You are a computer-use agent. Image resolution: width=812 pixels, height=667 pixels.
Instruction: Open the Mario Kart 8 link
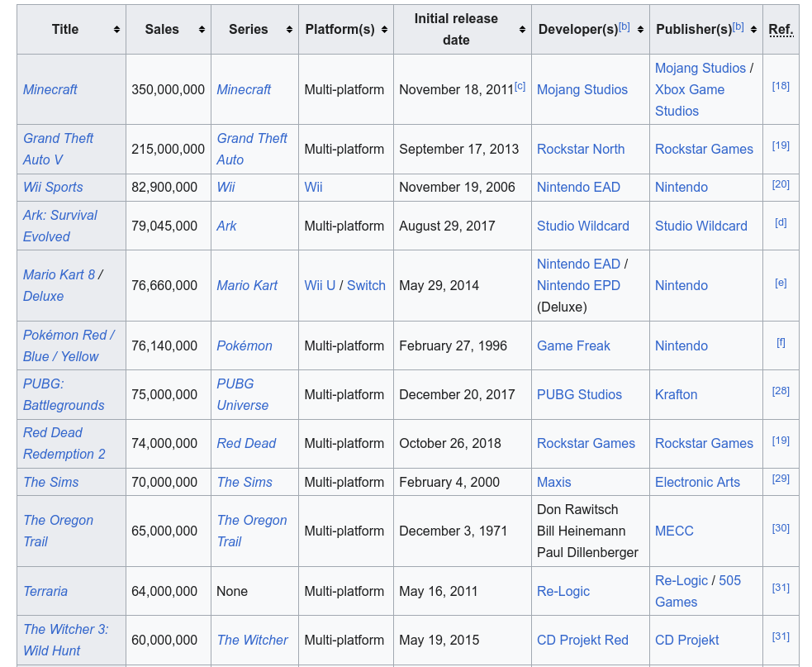59,274
